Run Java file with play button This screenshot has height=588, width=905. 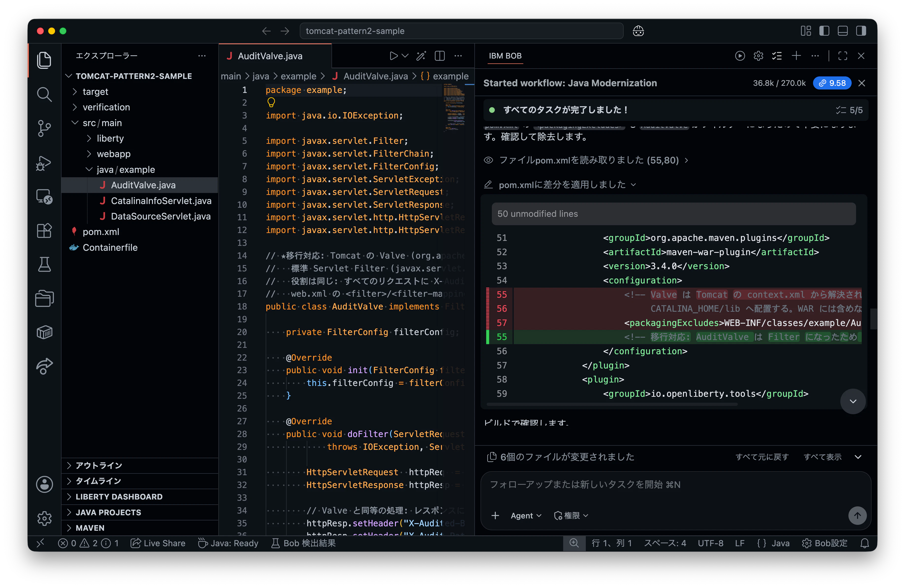coord(393,56)
